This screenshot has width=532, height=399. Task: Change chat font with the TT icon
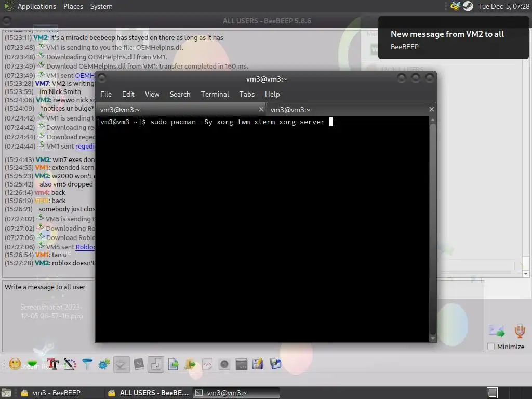52,364
